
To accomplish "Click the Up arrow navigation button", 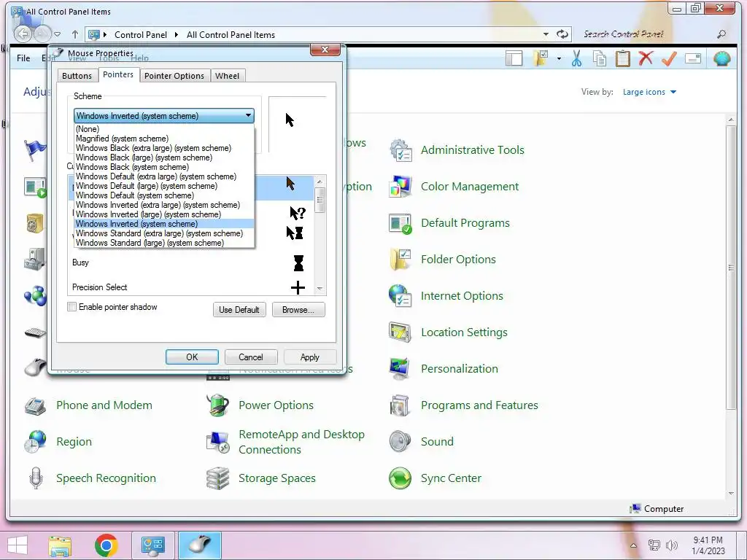I will pyautogui.click(x=75, y=34).
